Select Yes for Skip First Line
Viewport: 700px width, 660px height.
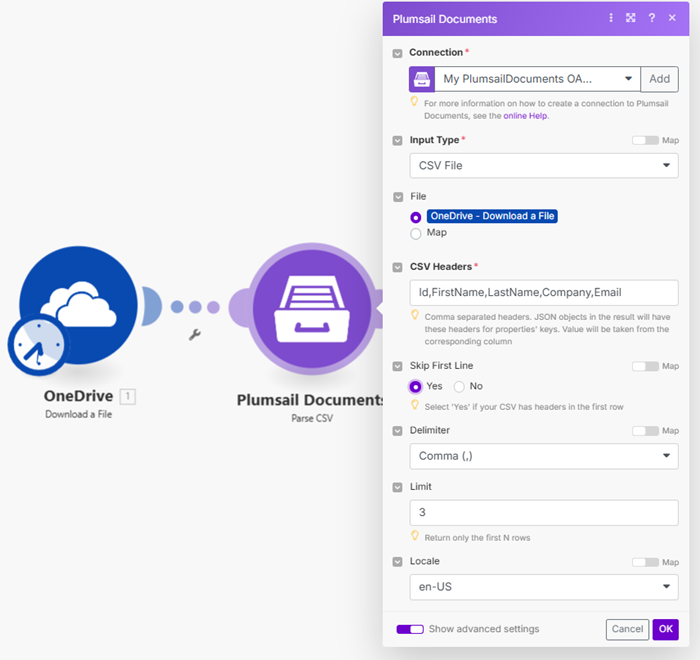[415, 387]
